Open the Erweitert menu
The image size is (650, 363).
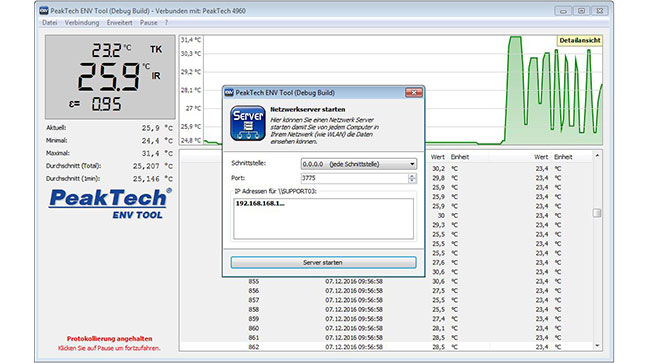pos(119,23)
